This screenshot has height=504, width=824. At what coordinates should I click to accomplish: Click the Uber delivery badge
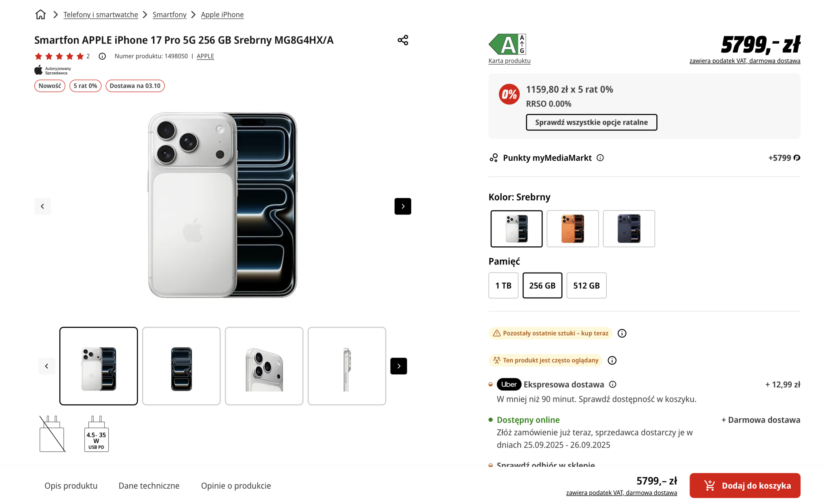[x=509, y=384]
